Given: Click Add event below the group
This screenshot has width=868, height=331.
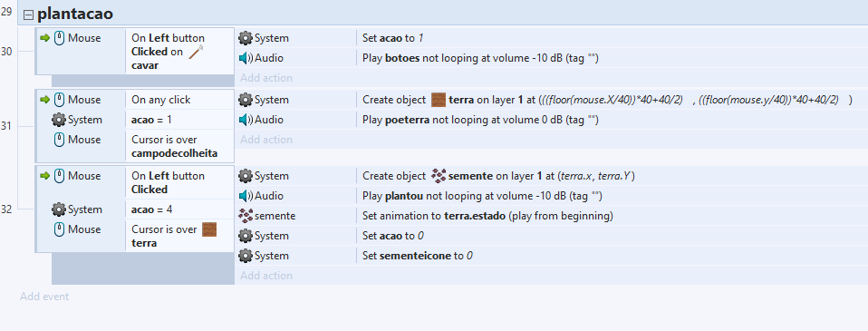Looking at the screenshot, I should pyautogui.click(x=44, y=297).
